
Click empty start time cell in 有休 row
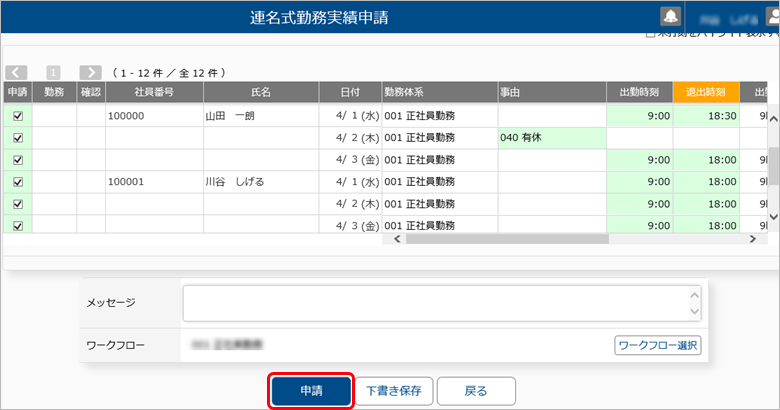point(640,138)
